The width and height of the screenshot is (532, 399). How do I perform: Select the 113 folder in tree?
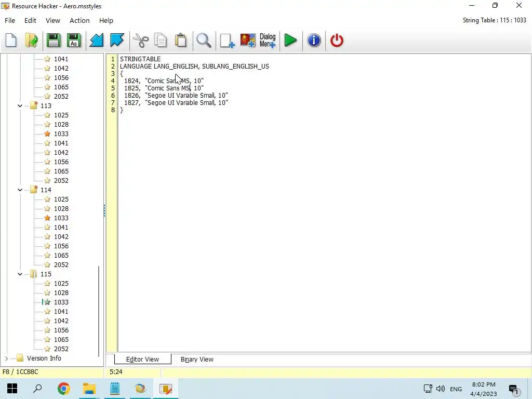[x=46, y=106]
